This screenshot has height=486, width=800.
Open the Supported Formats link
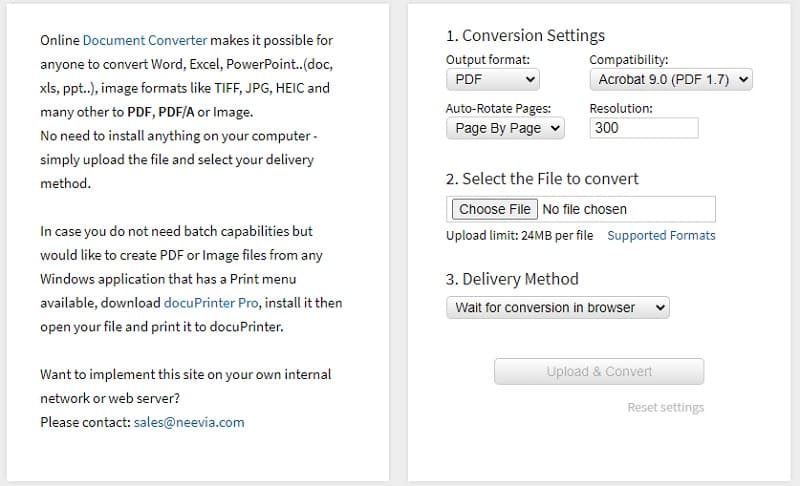(661, 236)
